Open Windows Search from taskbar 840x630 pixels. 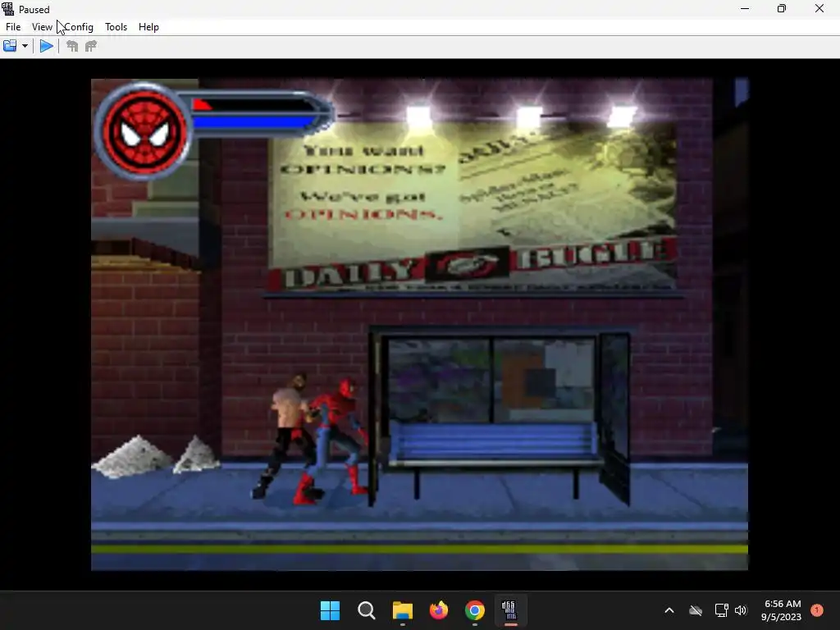(367, 610)
